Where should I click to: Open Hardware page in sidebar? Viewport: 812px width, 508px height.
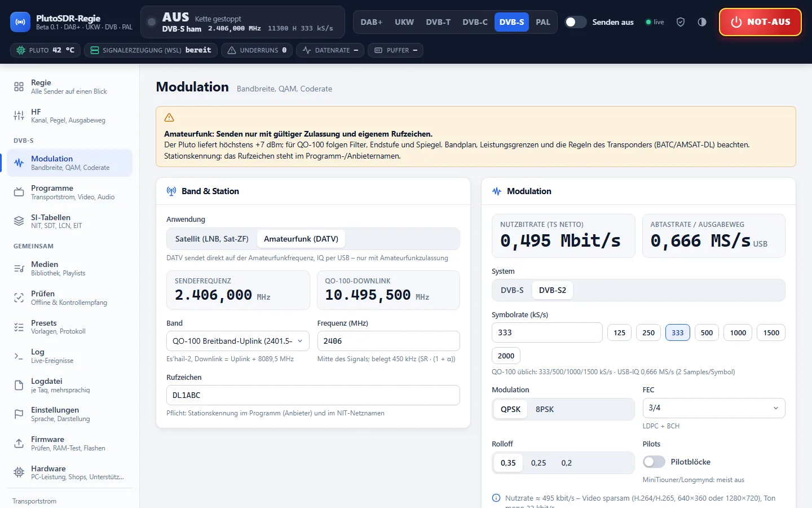pos(69,472)
